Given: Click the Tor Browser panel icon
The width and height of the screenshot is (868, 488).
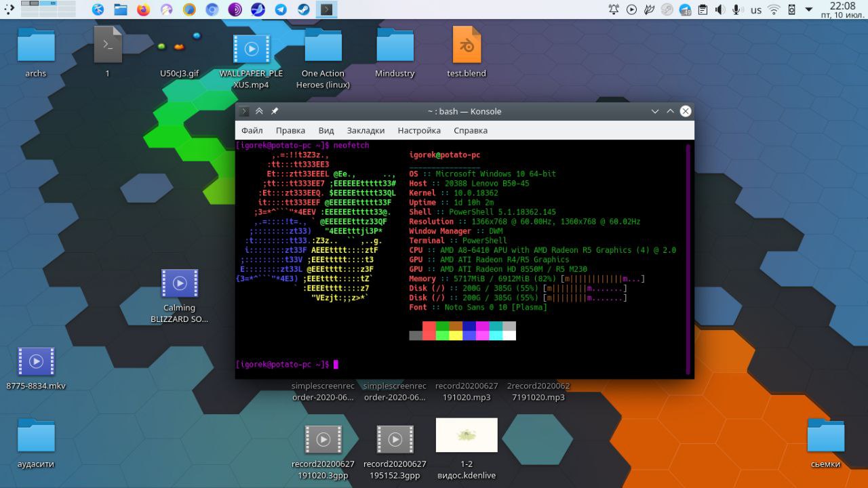Looking at the screenshot, I should click(235, 9).
